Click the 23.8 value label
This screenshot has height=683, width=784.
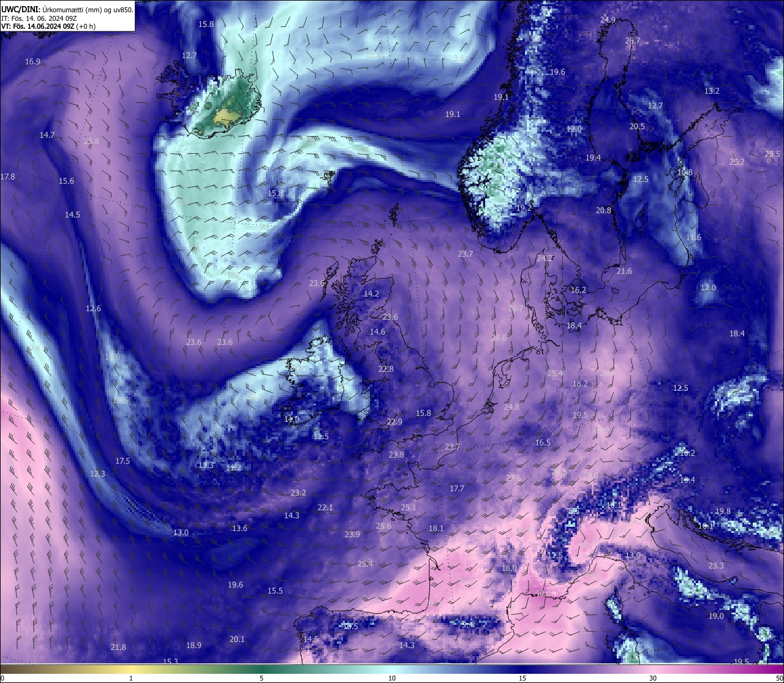(396, 455)
